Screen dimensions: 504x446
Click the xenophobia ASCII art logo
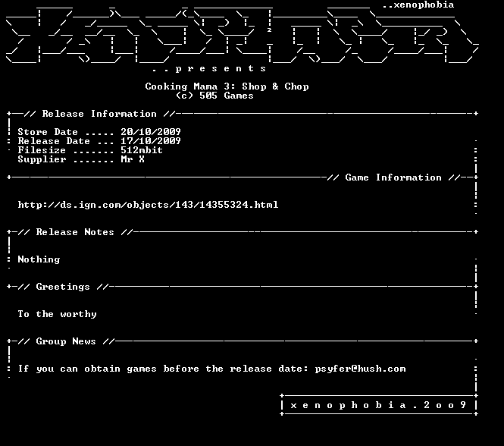tap(242, 35)
